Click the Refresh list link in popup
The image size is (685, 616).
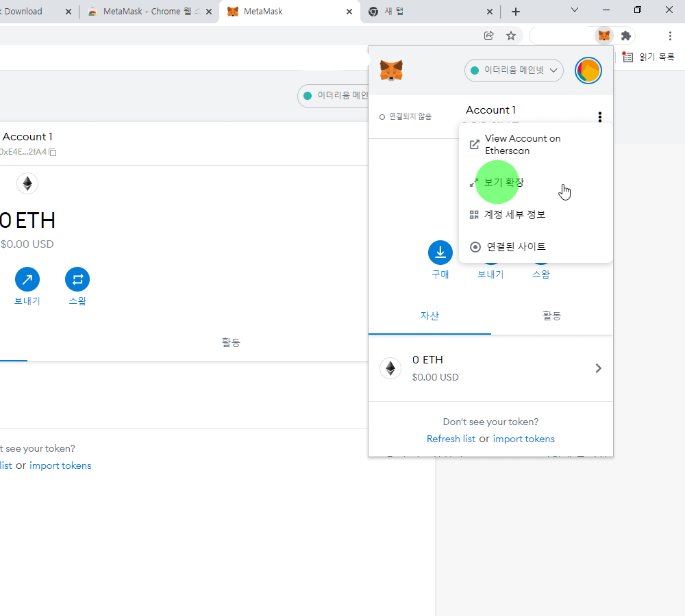[x=451, y=439]
